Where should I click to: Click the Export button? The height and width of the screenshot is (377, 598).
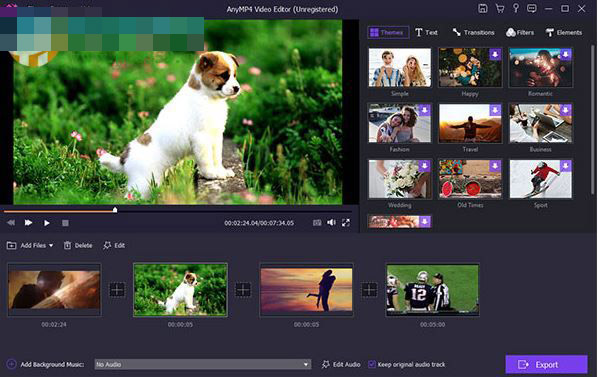coord(546,364)
